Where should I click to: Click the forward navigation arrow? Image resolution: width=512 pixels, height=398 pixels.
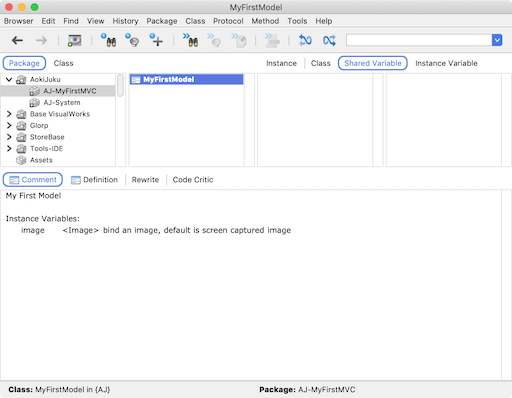click(42, 40)
